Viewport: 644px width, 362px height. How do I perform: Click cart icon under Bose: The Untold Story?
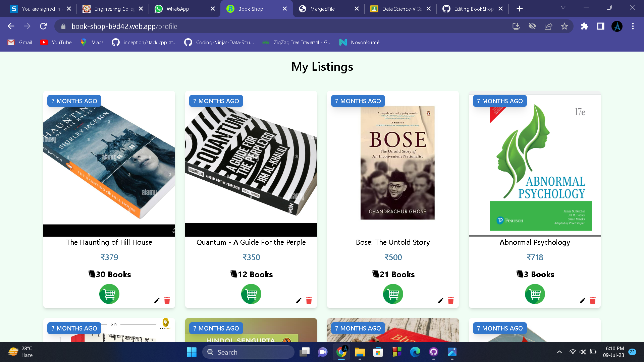pyautogui.click(x=393, y=294)
